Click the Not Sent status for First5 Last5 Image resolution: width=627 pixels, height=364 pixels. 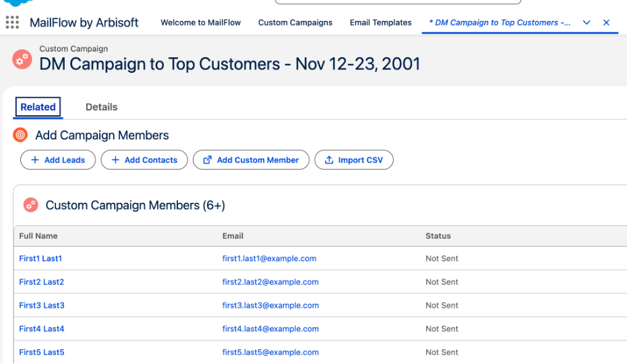[x=442, y=352]
